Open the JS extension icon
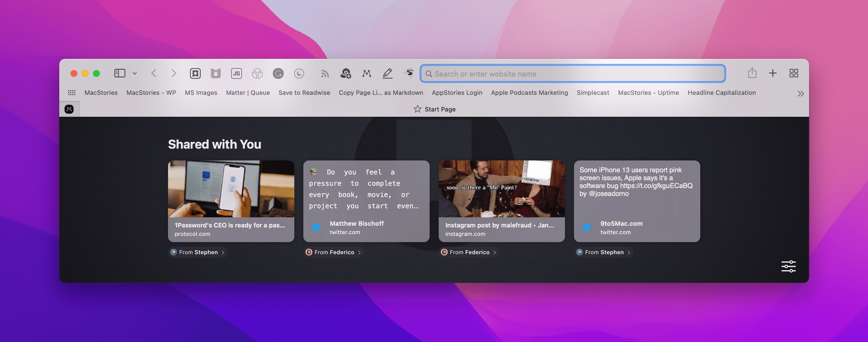 pos(236,74)
